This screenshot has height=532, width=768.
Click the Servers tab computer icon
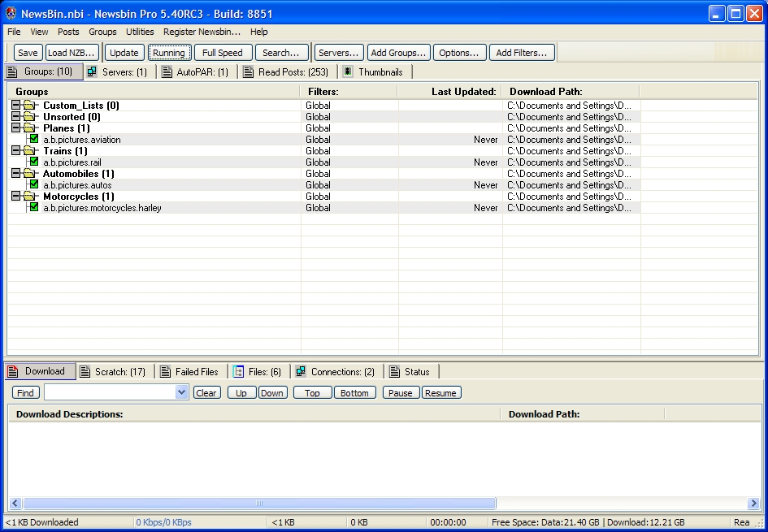92,72
